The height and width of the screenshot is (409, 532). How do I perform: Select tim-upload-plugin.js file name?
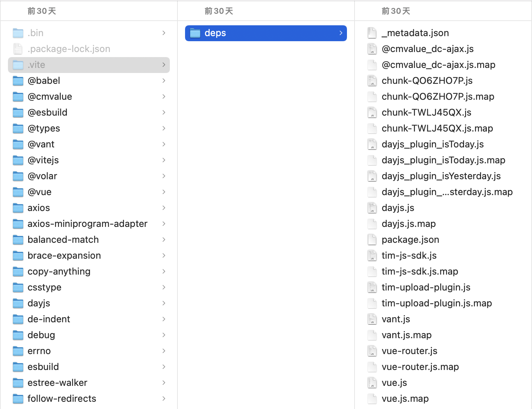coord(426,288)
